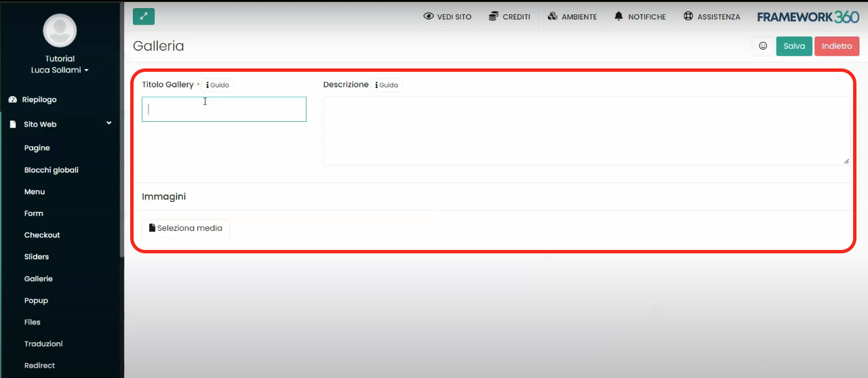Open Files in the sidebar

coord(33,322)
